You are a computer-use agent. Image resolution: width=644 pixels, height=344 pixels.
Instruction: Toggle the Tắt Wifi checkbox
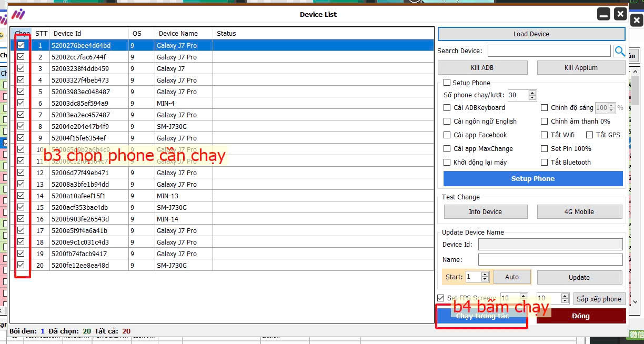coord(545,135)
